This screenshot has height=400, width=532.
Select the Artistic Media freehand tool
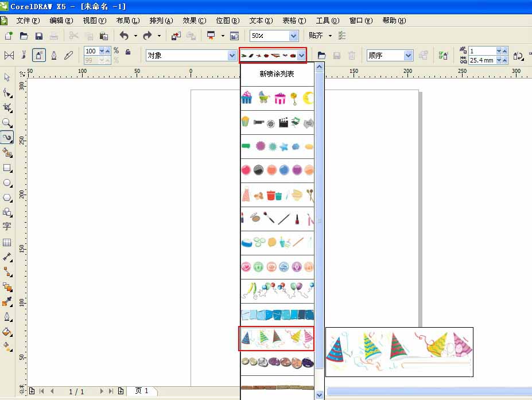7,138
